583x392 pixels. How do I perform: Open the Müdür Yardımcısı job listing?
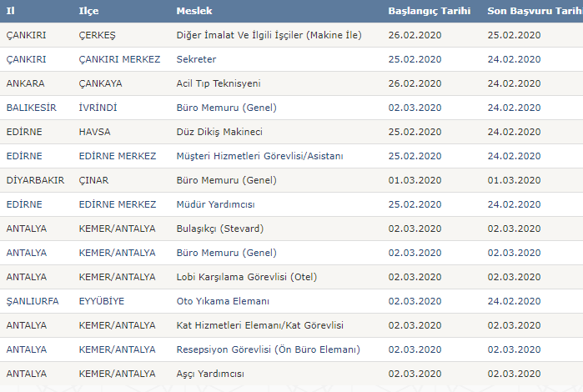point(215,204)
